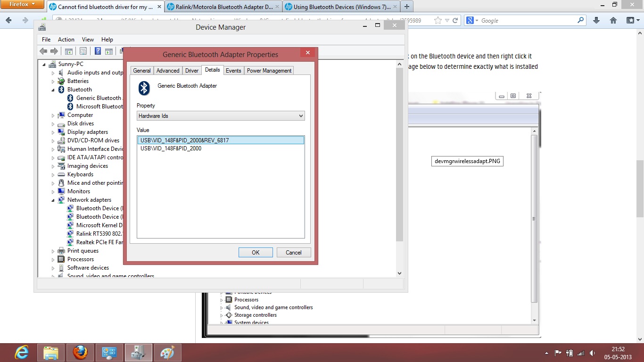The image size is (644, 362).
Task: Click the Device Manager taskbar icon
Action: click(139, 353)
